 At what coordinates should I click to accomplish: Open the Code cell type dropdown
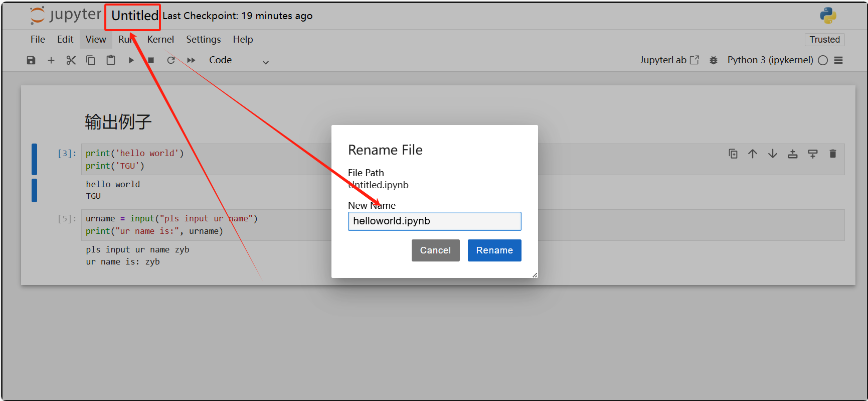click(239, 60)
